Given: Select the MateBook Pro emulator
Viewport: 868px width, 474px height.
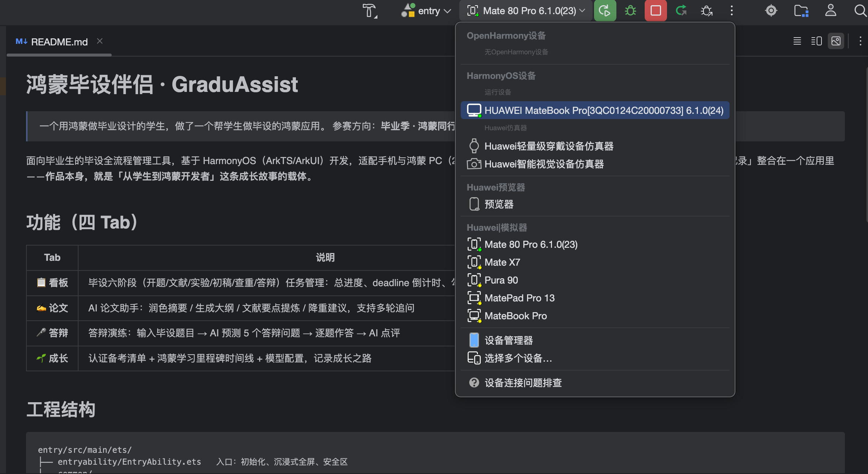Looking at the screenshot, I should (595, 316).
